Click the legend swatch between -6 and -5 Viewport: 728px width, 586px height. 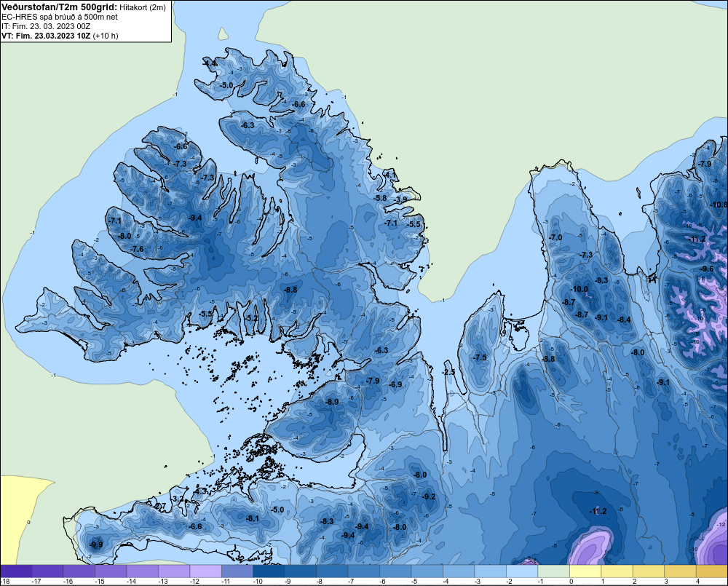point(395,571)
